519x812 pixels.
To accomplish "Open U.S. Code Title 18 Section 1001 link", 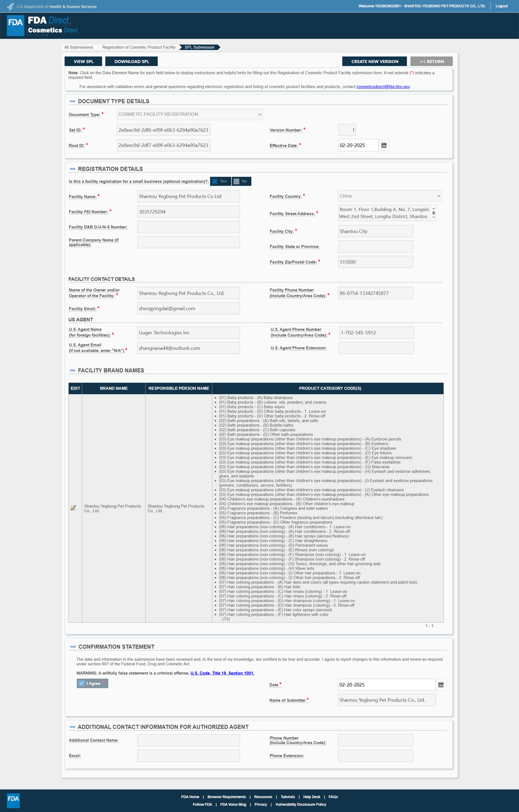I will (x=222, y=673).
